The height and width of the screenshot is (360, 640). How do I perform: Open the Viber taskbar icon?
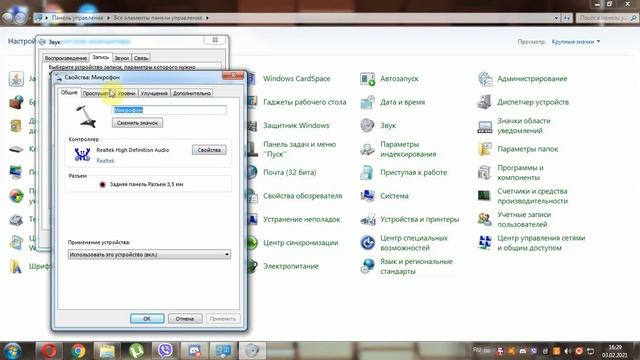point(165,351)
